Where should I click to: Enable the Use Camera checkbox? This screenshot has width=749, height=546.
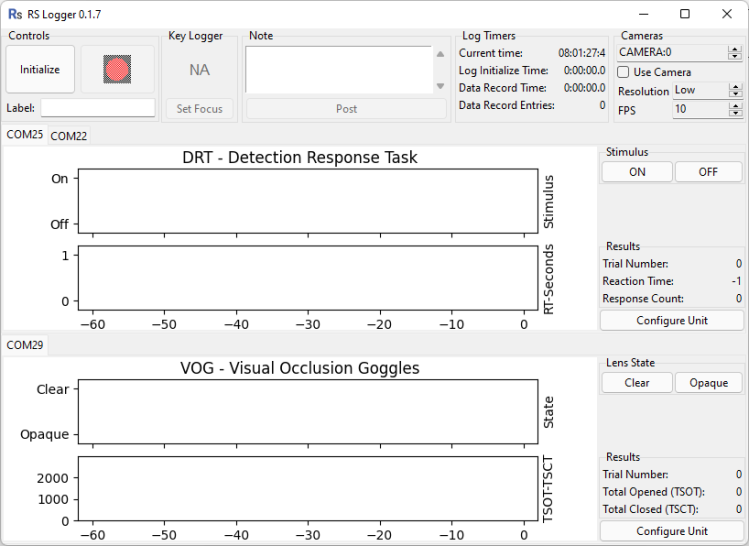point(623,72)
